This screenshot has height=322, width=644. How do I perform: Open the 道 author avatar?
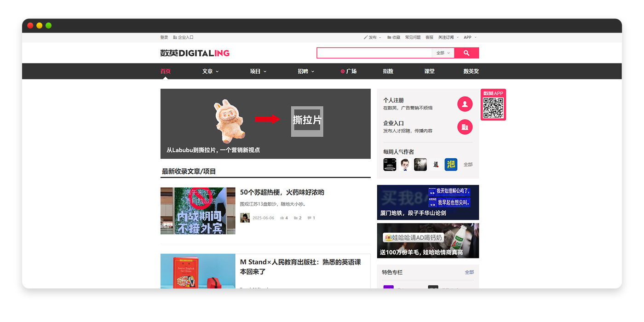pos(436,164)
